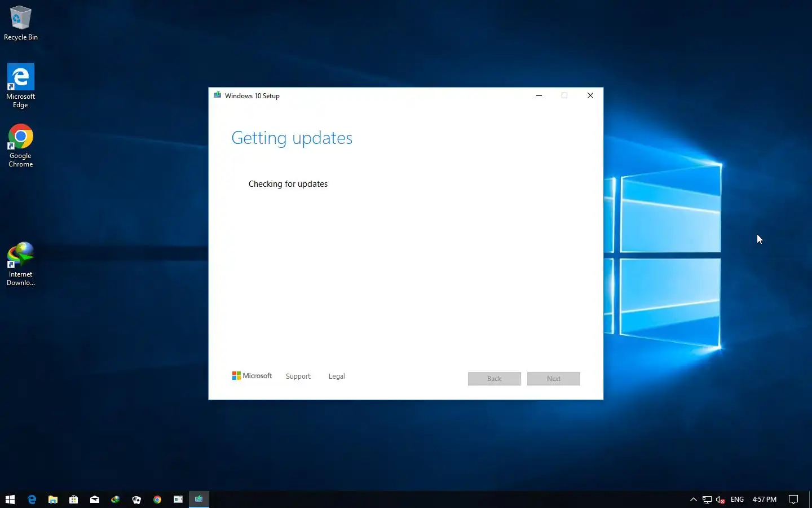Click the Microsoft logo in setup footer
This screenshot has height=508, width=812.
click(x=252, y=376)
